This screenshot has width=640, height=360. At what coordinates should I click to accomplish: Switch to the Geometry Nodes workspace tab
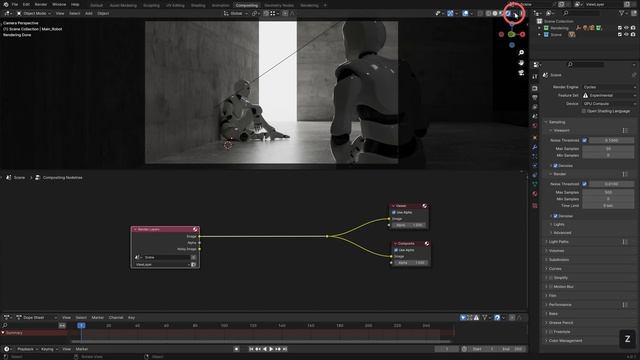(x=279, y=5)
